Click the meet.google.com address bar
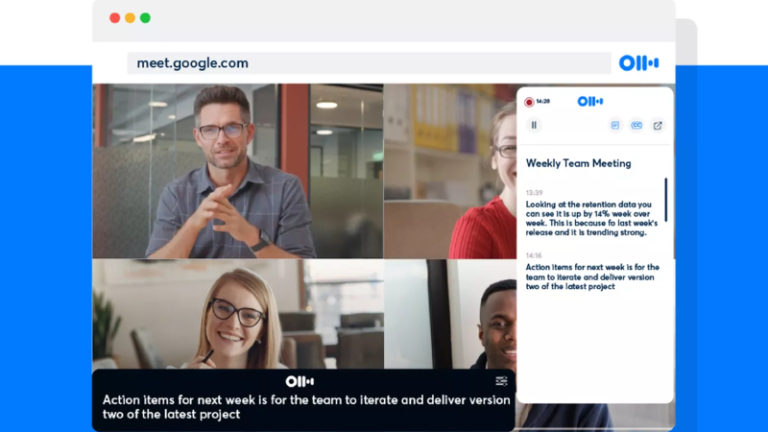 (x=369, y=63)
